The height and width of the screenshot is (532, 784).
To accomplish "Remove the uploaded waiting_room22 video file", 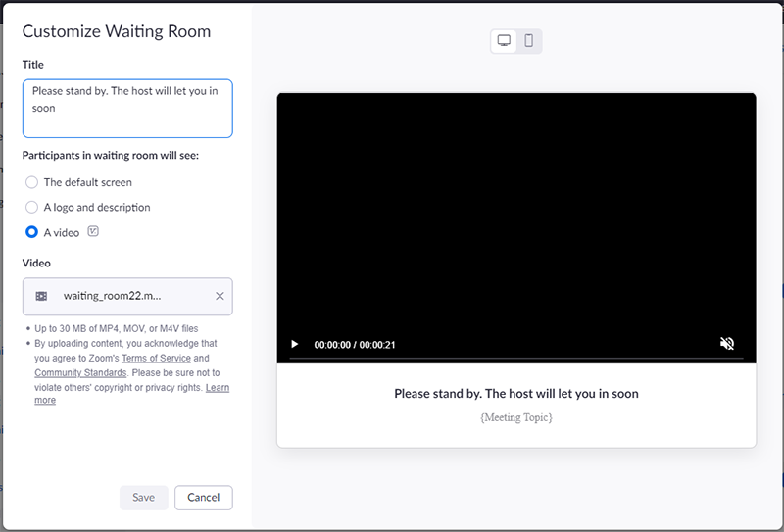I will click(x=220, y=296).
